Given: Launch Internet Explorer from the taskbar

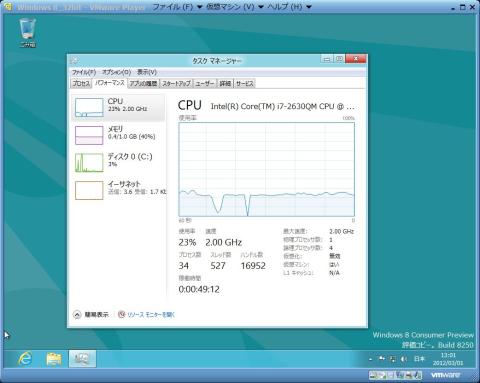Looking at the screenshot, I should pyautogui.click(x=25, y=359).
